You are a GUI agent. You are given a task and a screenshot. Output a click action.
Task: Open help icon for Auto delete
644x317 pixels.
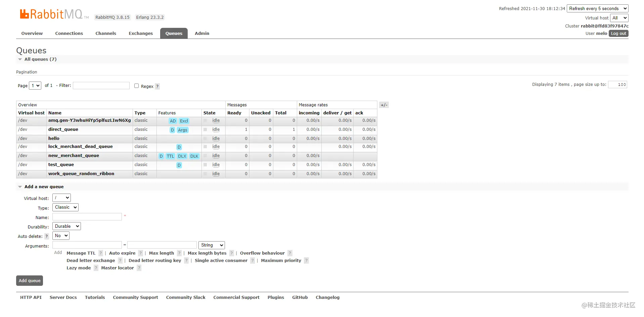coord(47,236)
